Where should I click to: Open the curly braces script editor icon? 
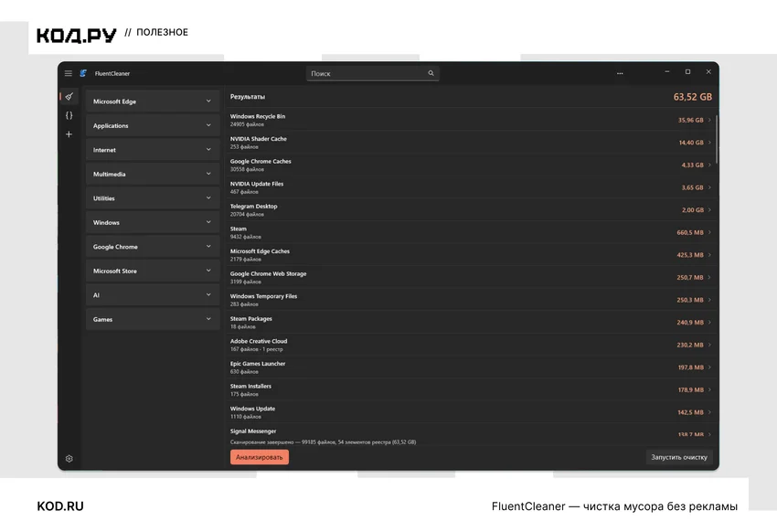pos(69,115)
